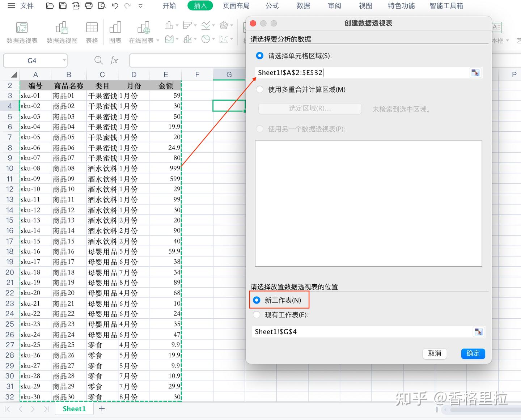Screen dimensions: 521x420
Task: Switch to the 页面布局 tab
Action: [x=236, y=6]
